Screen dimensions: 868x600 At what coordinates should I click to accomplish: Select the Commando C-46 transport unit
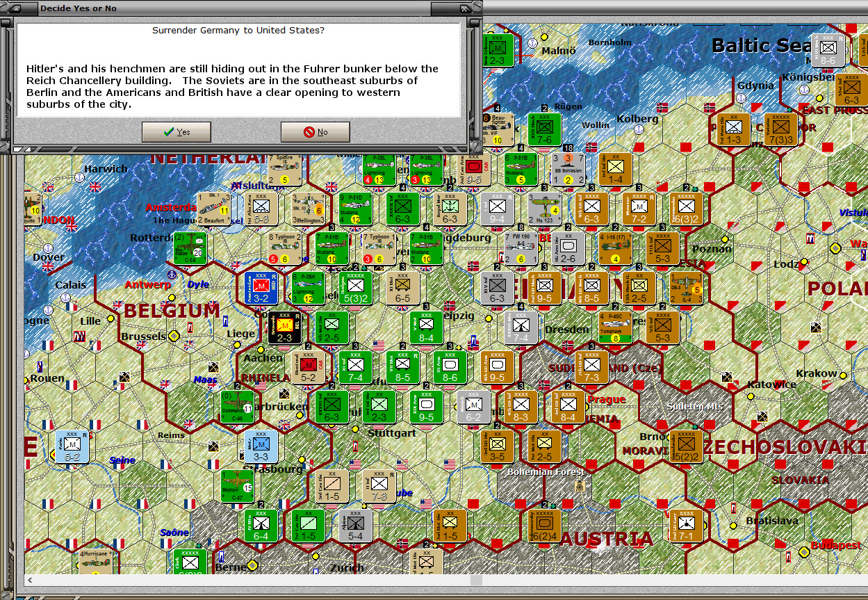pos(237,407)
